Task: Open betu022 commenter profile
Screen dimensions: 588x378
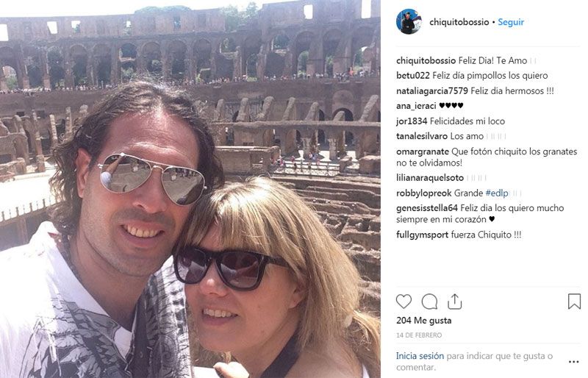Action: click(413, 76)
